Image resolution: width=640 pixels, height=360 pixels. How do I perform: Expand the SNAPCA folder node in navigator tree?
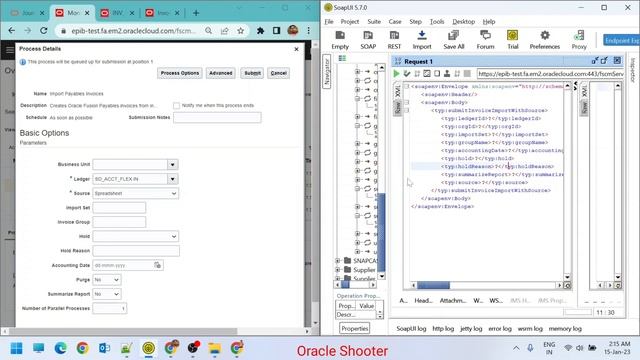(338, 260)
